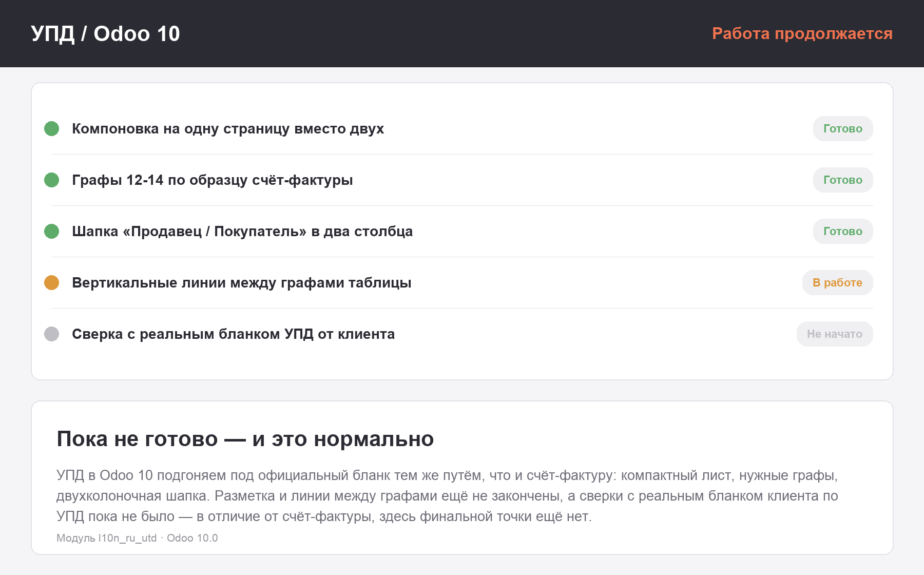The height and width of the screenshot is (575, 924).
Task: Select row Шапка «Продавец / Покупатель» в два столбца
Action: tap(462, 231)
